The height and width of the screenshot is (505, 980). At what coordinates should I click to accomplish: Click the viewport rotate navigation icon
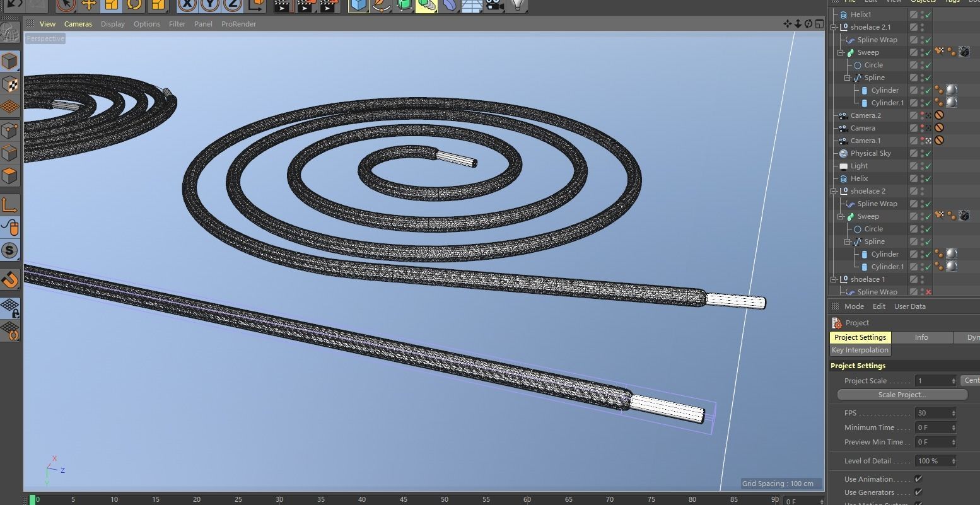tap(808, 24)
